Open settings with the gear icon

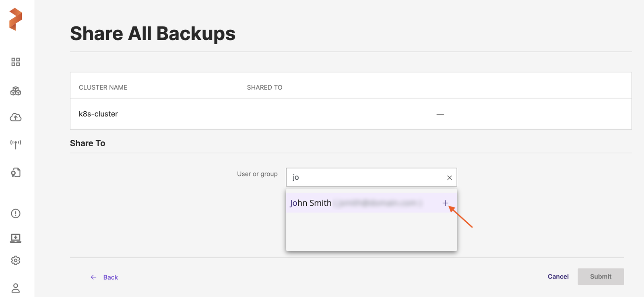[16, 260]
